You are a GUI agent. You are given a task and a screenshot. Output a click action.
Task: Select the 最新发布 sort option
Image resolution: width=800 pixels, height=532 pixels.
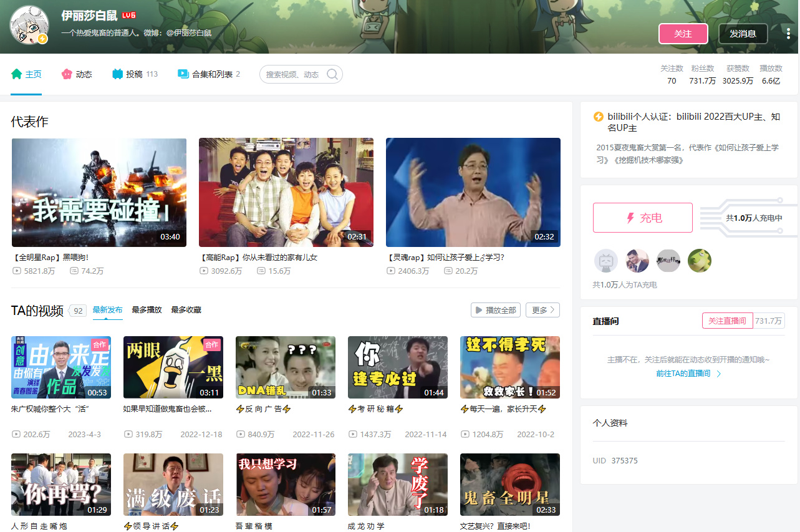tap(107, 310)
